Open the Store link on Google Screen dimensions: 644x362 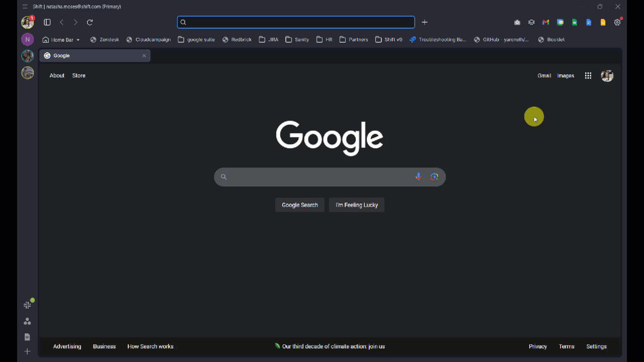coord(79,75)
